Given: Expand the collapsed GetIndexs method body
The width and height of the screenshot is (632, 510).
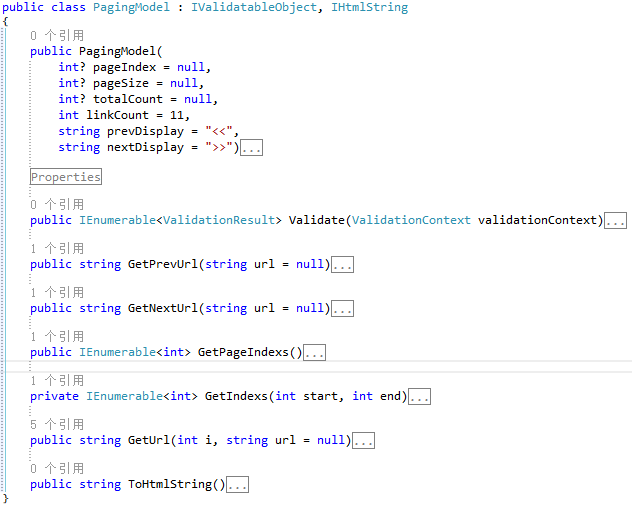Looking at the screenshot, I should (x=420, y=396).
